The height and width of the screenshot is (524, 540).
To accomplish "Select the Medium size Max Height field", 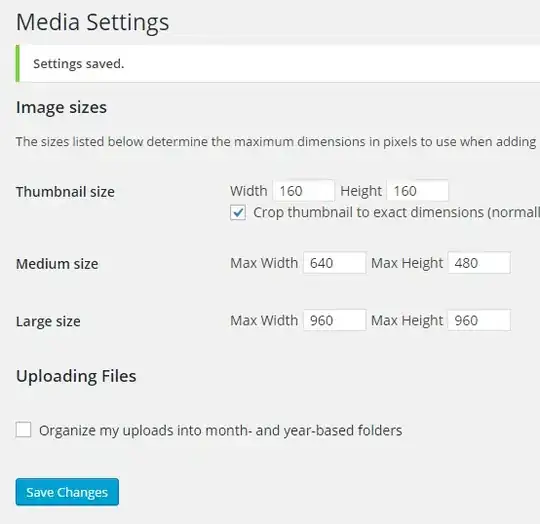I will (x=479, y=263).
